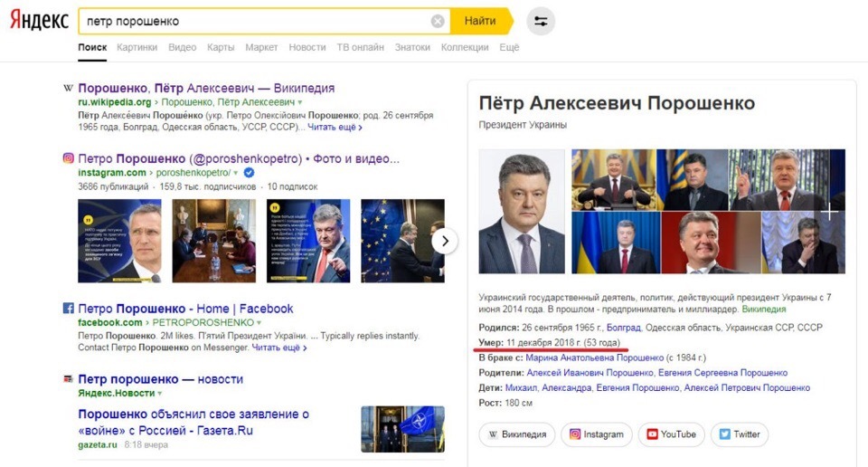This screenshot has height=467, width=868.
Task: Advance Instagram photo carousel with arrow
Action: (x=445, y=241)
